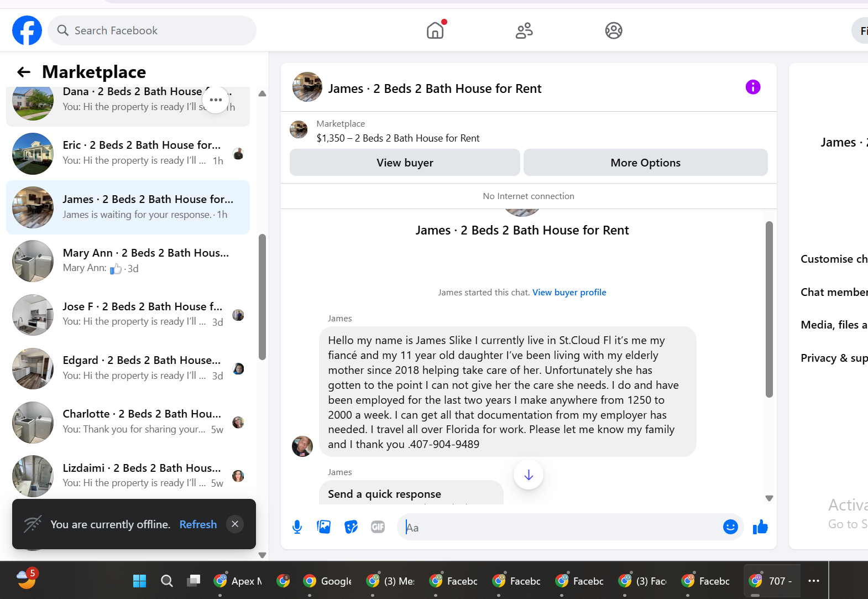Expand Media, files section
This screenshot has height=599, width=868.
tap(834, 325)
